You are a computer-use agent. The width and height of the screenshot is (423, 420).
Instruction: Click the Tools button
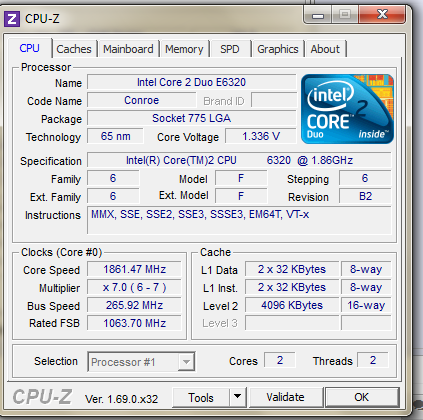click(x=201, y=397)
